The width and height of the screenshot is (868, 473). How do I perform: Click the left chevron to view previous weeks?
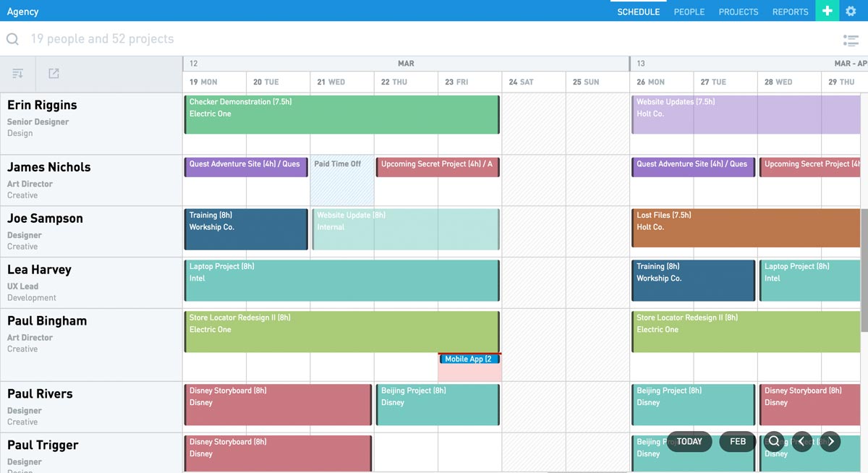pyautogui.click(x=801, y=441)
